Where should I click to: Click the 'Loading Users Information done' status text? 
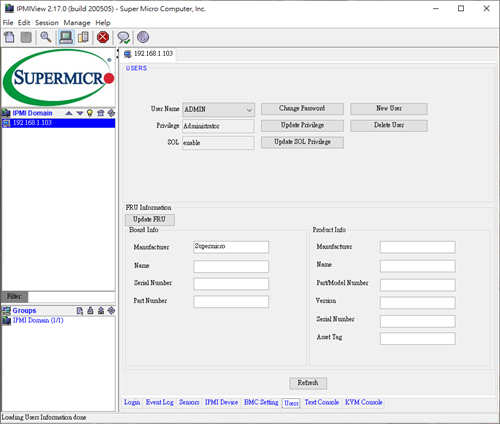[44, 417]
